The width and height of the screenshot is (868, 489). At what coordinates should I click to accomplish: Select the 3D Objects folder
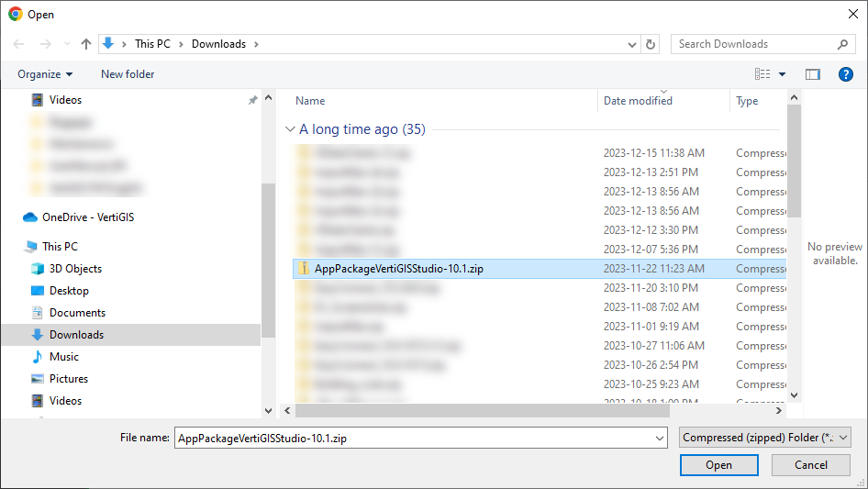pos(75,269)
